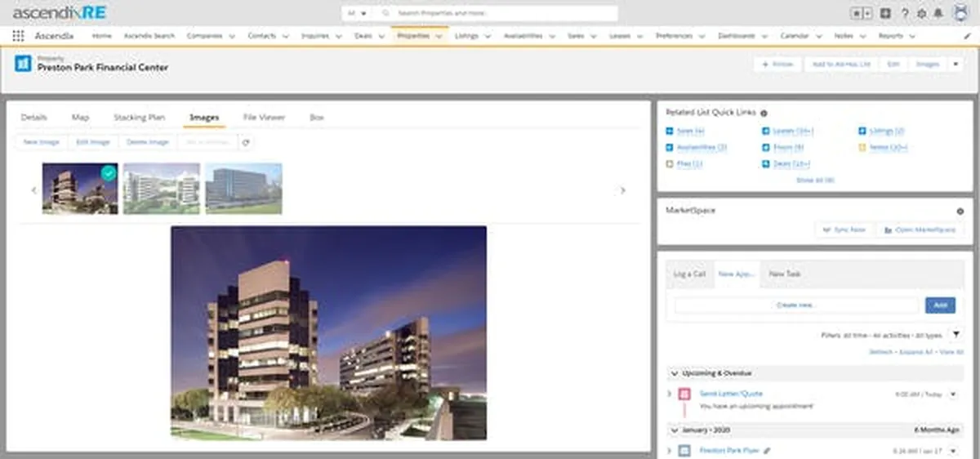This screenshot has width=980, height=459.
Task: Click the MarketSpace settings icon
Action: (x=960, y=212)
